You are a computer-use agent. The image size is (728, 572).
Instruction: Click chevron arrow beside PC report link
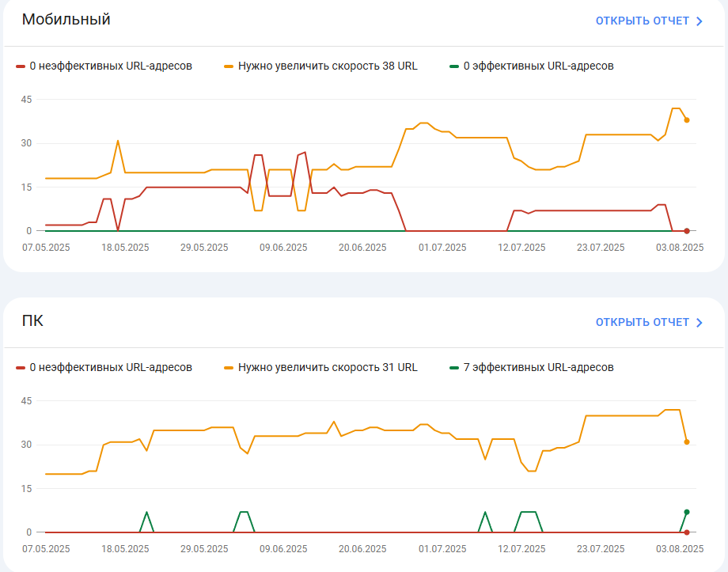click(x=700, y=323)
